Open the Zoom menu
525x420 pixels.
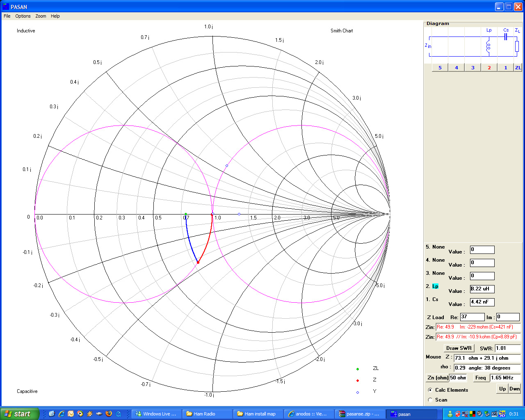pyautogui.click(x=41, y=16)
